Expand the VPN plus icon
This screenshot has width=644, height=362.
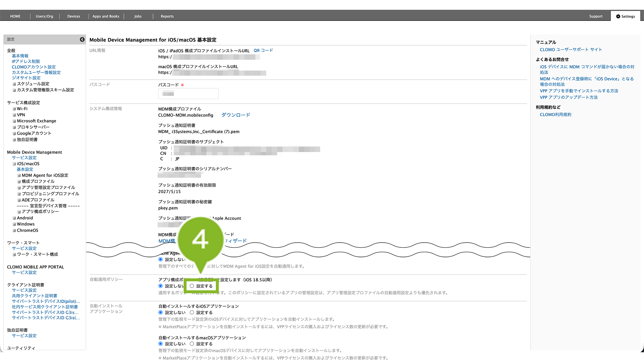[14, 115]
